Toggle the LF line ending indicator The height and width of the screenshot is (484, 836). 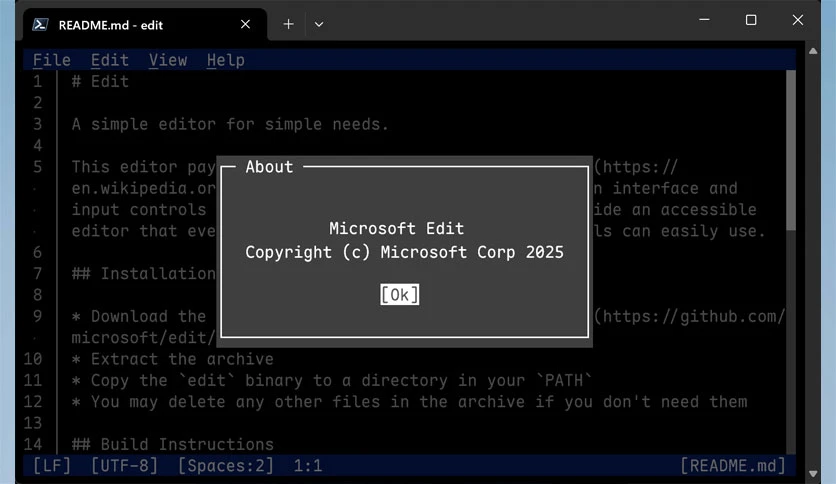[x=52, y=466]
